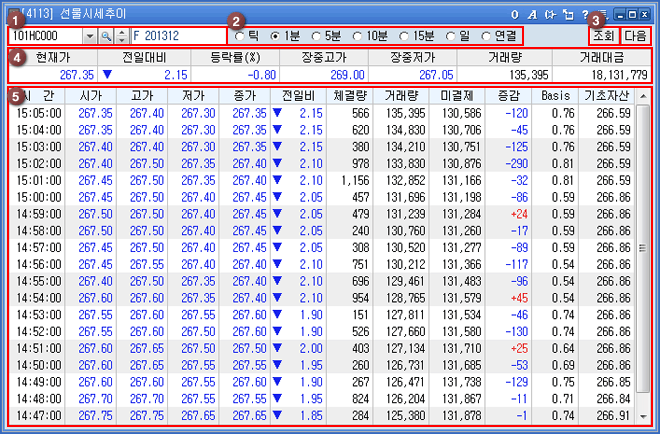Choose the 일 (daily) radio option

click(456, 35)
